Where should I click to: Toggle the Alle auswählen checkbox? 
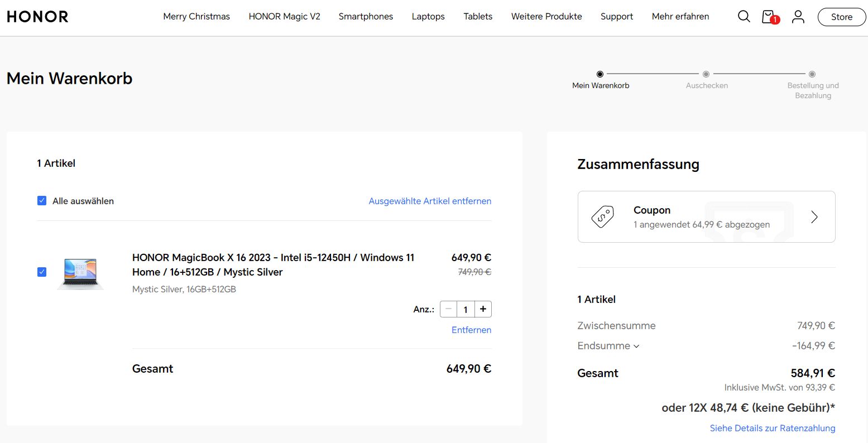pyautogui.click(x=42, y=201)
